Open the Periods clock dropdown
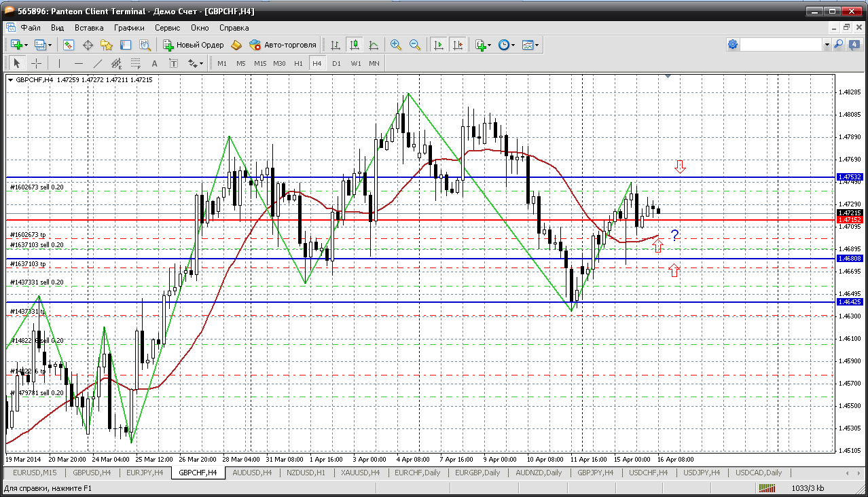 (x=507, y=45)
